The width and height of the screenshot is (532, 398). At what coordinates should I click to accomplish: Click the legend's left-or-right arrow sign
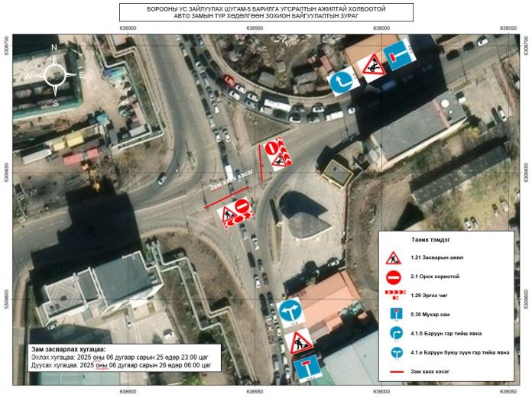(394, 353)
